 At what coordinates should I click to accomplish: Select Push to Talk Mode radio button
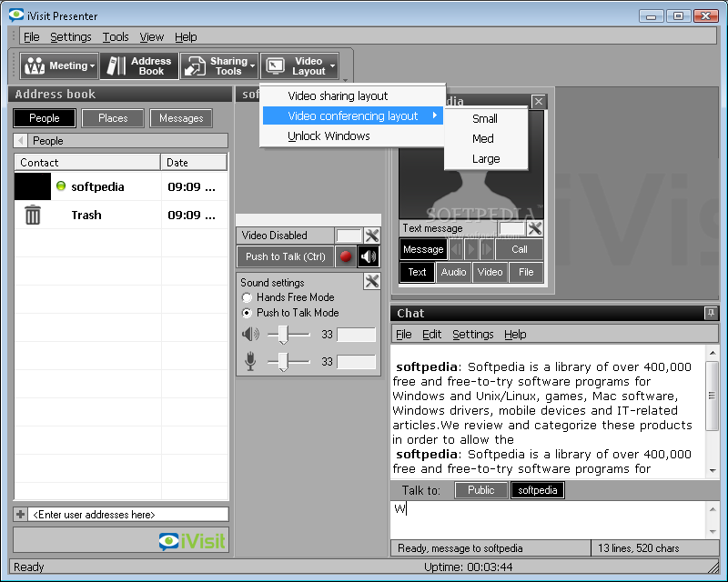point(247,313)
